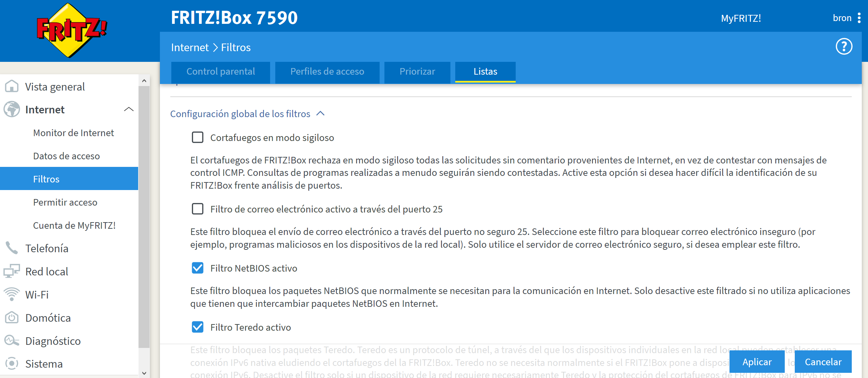Click the Vista general house icon
The width and height of the screenshot is (868, 378).
(x=12, y=86)
